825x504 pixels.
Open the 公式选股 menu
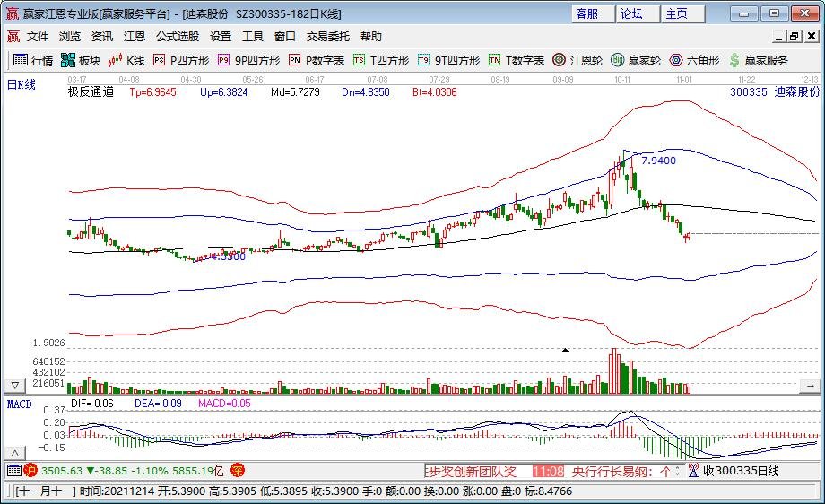point(178,36)
